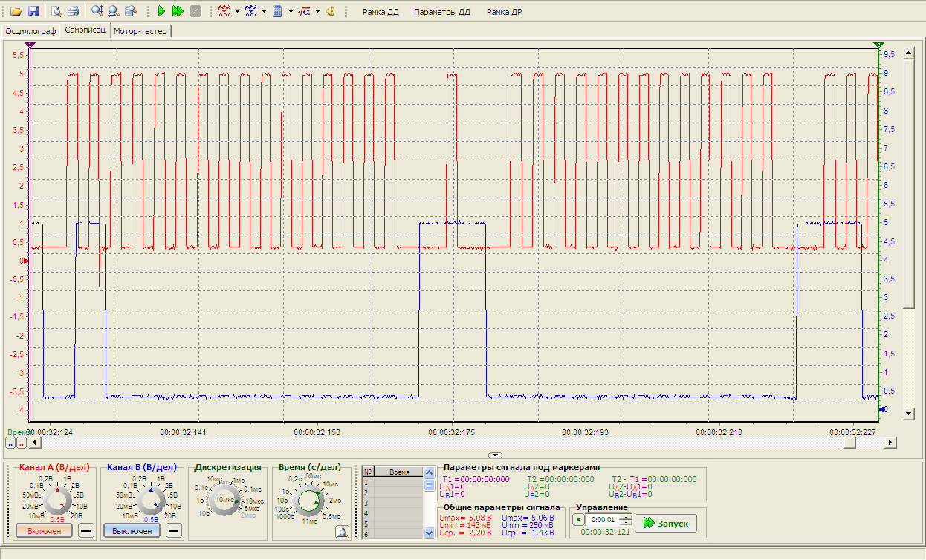Collapse the bottom panel with the down-arrow handle
The height and width of the screenshot is (560, 926).
coord(493,455)
